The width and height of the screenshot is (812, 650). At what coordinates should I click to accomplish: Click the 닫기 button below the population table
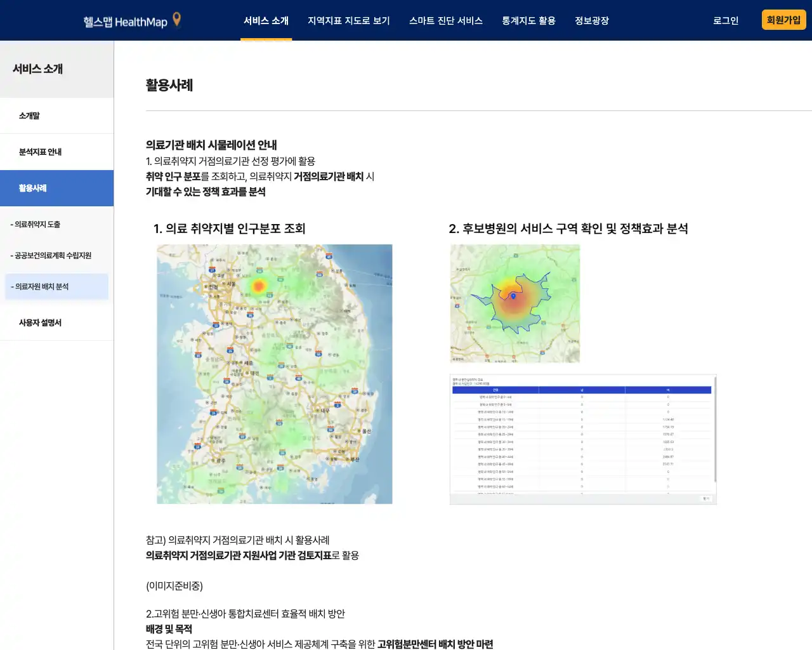pyautogui.click(x=705, y=498)
